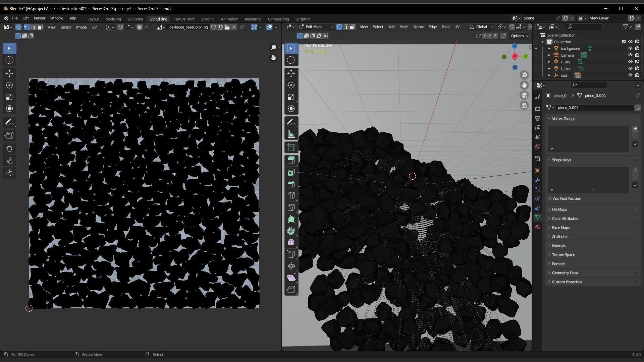Unlink the iceRieces_baseColor.jpg image
This screenshot has height=362, width=644.
[x=234, y=27]
